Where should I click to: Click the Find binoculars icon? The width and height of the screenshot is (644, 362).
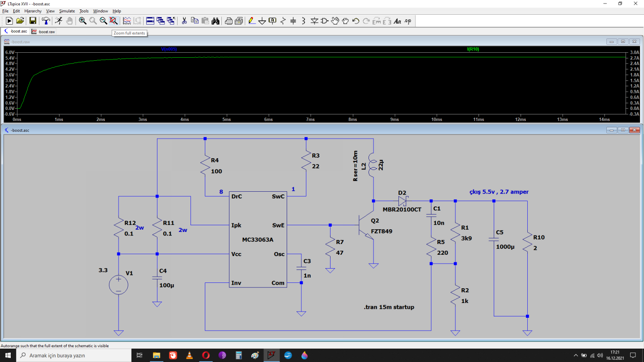point(215,21)
